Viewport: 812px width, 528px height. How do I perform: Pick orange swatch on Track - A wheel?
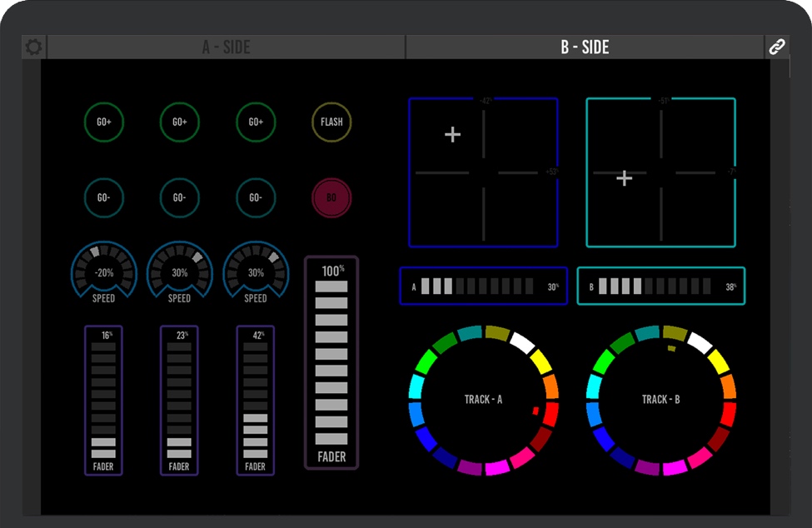(x=550, y=386)
